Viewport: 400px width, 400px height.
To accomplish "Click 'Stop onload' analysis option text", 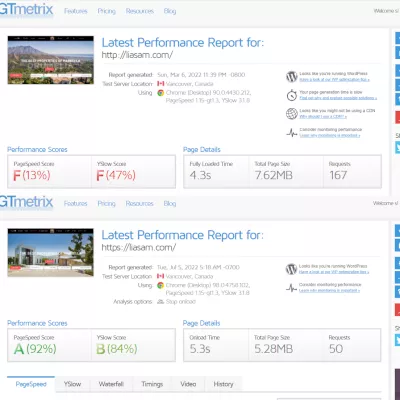I will tap(181, 302).
